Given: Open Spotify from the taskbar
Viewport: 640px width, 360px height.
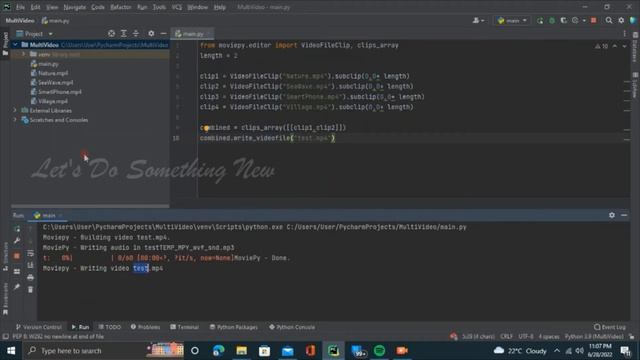Looking at the screenshot, I should point(379,351).
